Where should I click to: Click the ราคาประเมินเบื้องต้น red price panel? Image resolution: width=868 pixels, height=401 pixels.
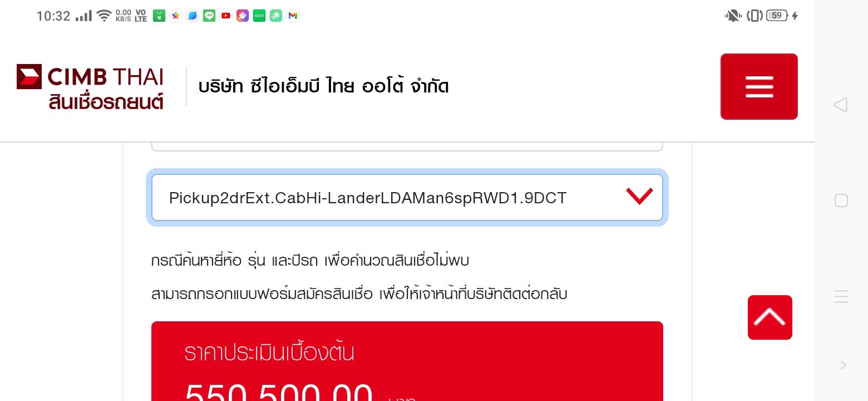click(407, 361)
